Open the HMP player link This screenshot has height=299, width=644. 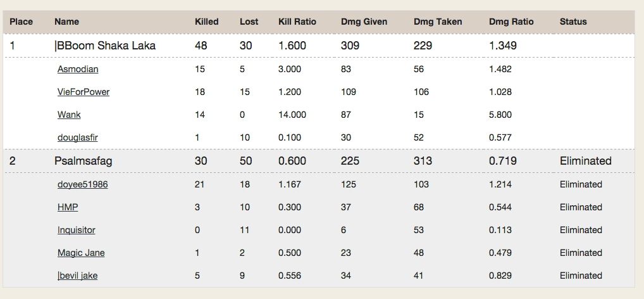click(x=68, y=207)
